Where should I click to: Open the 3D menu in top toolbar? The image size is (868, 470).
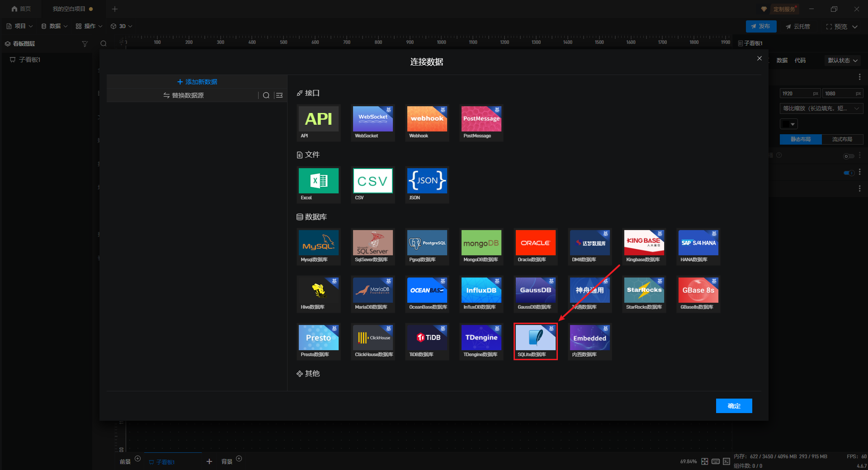122,26
